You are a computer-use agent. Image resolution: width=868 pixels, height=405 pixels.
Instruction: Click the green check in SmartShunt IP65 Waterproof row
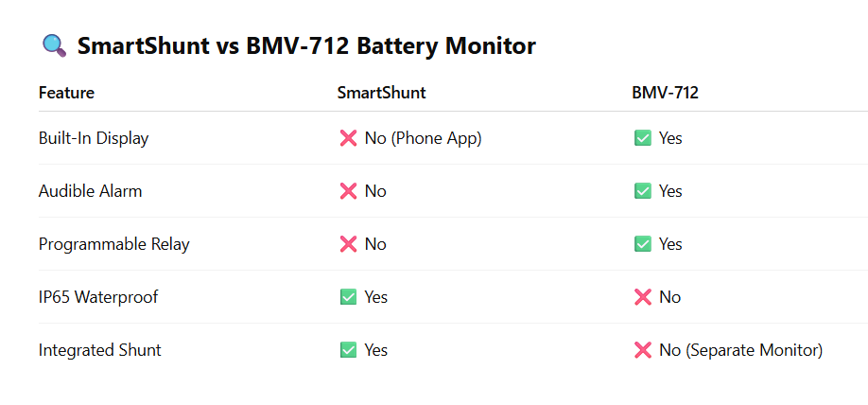click(348, 297)
